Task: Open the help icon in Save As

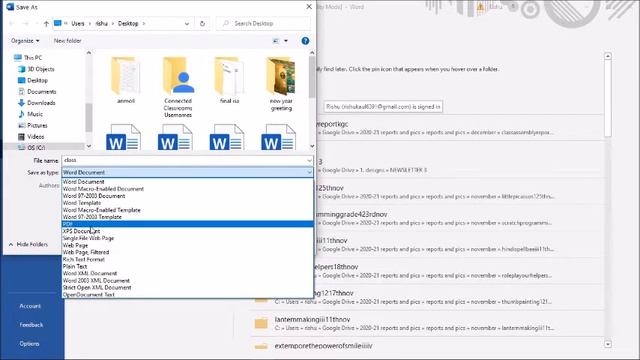Action: pyautogui.click(x=305, y=41)
